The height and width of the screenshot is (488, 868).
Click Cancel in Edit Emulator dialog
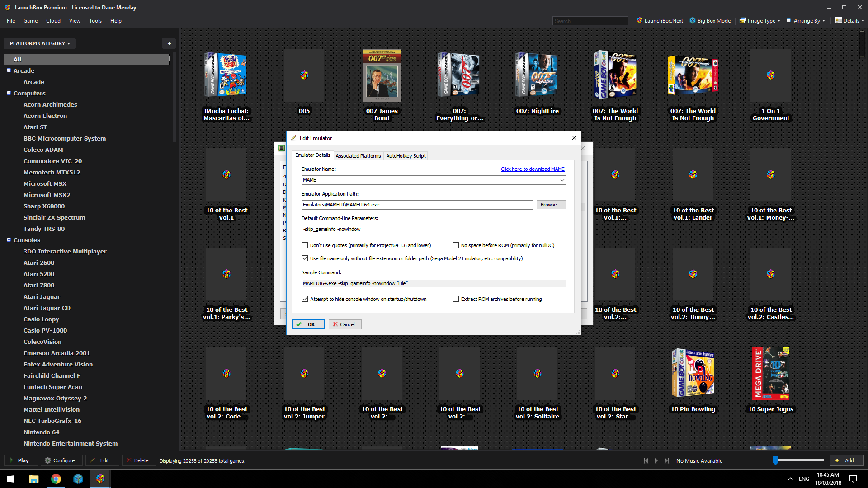[x=345, y=324]
